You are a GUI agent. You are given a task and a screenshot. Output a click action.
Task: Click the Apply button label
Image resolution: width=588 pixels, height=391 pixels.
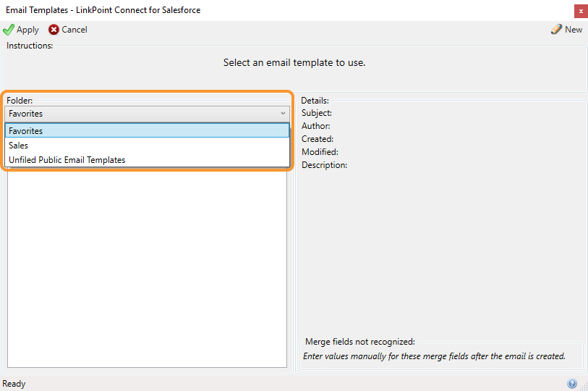27,30
